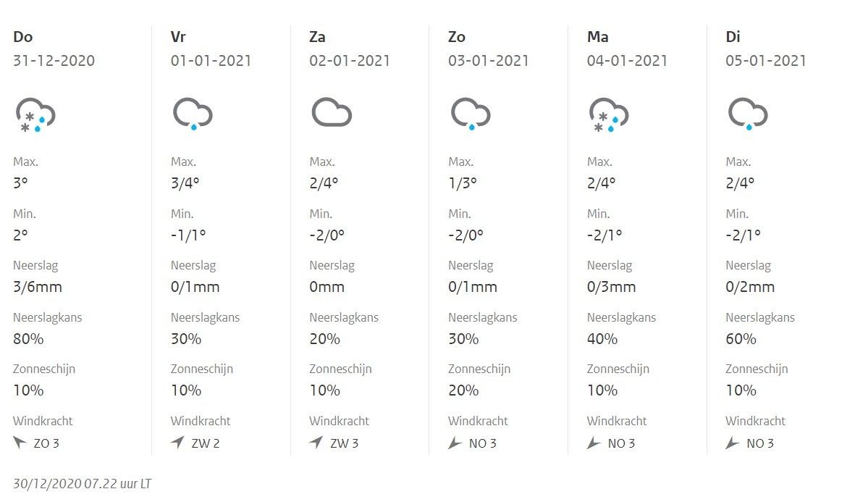868x502 pixels.
Task: Click the ZW 3 wind direction arrow on Saturday
Action: (x=316, y=443)
